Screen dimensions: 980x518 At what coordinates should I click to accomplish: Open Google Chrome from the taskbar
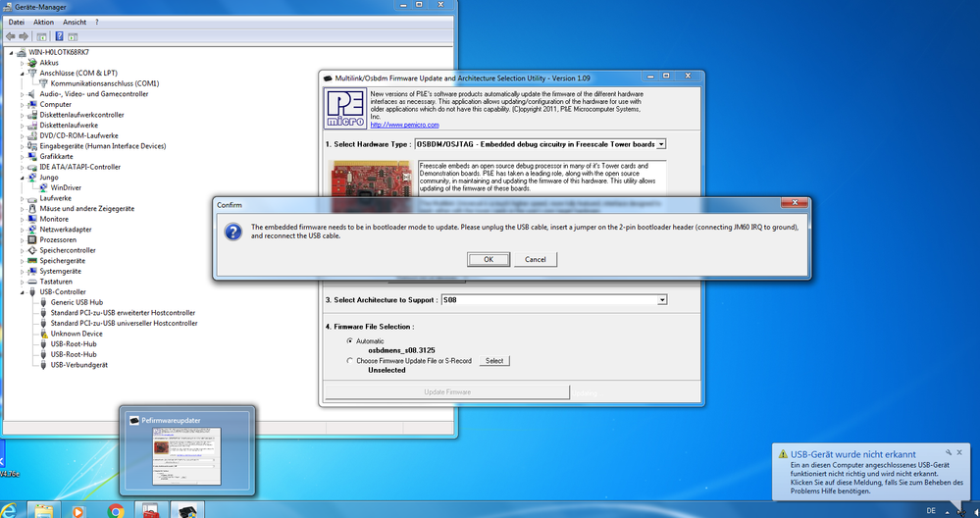(115, 510)
